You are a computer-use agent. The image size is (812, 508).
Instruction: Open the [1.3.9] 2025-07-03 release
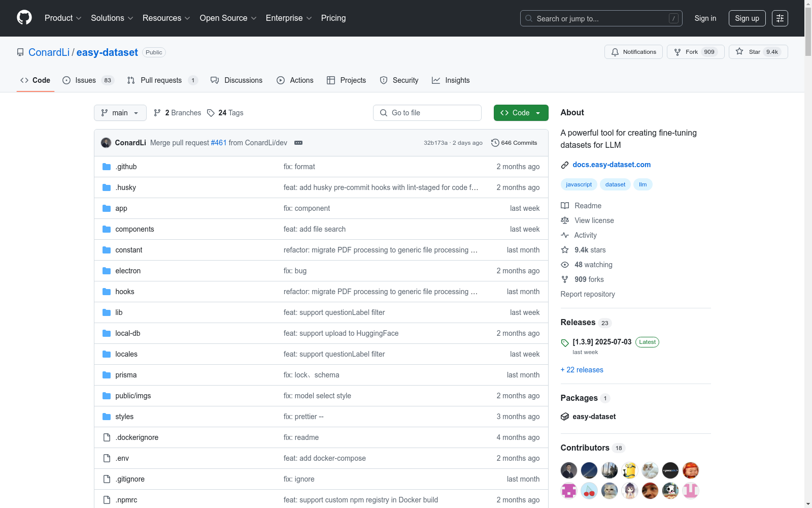click(x=602, y=342)
